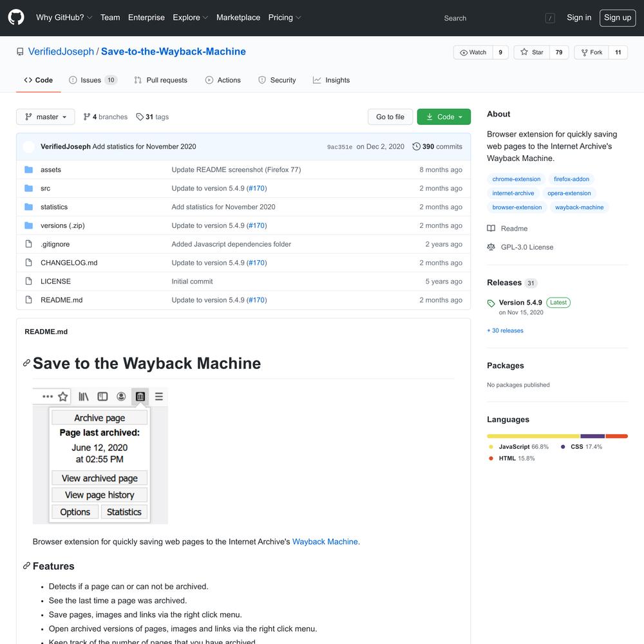Switch to the Code tab
This screenshot has height=644, width=644.
coord(38,80)
